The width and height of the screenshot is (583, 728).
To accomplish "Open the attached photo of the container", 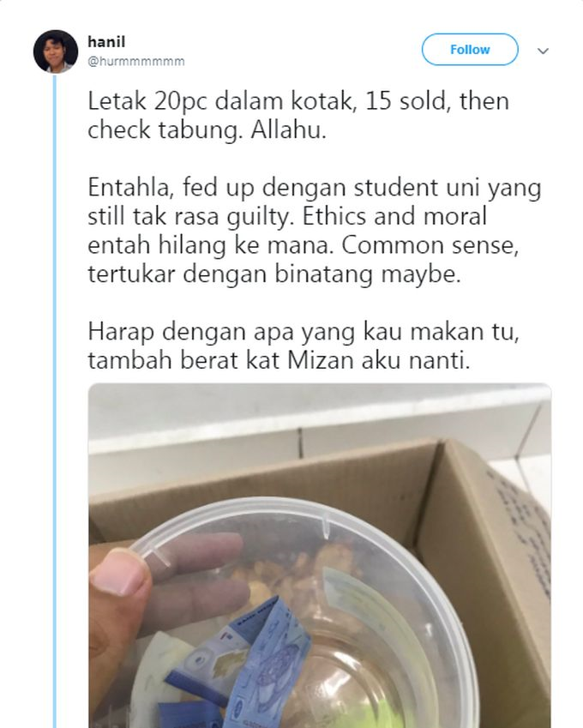I will (x=320, y=556).
